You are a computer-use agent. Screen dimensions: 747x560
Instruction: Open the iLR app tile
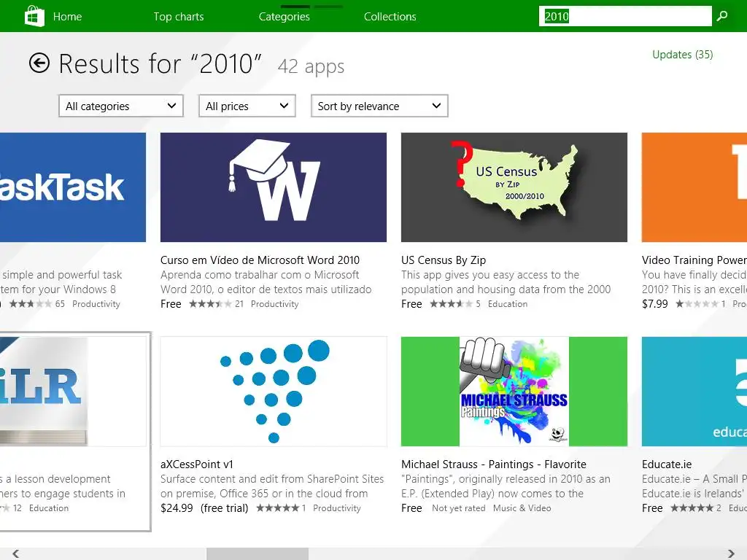click(x=73, y=392)
